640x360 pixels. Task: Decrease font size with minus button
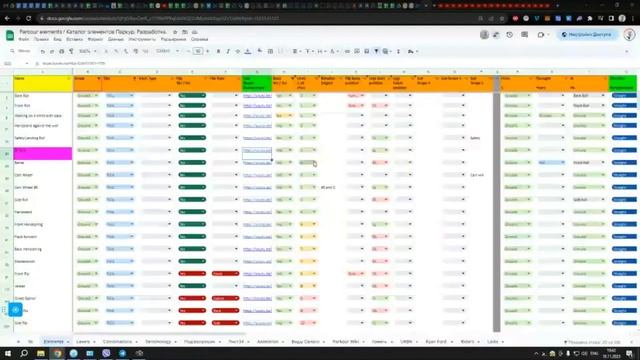(x=188, y=51)
